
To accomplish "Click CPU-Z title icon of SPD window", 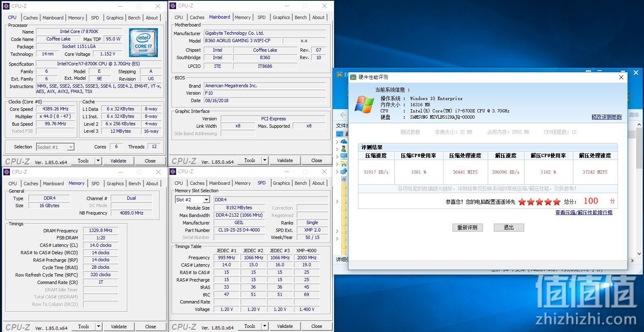I will [173, 172].
